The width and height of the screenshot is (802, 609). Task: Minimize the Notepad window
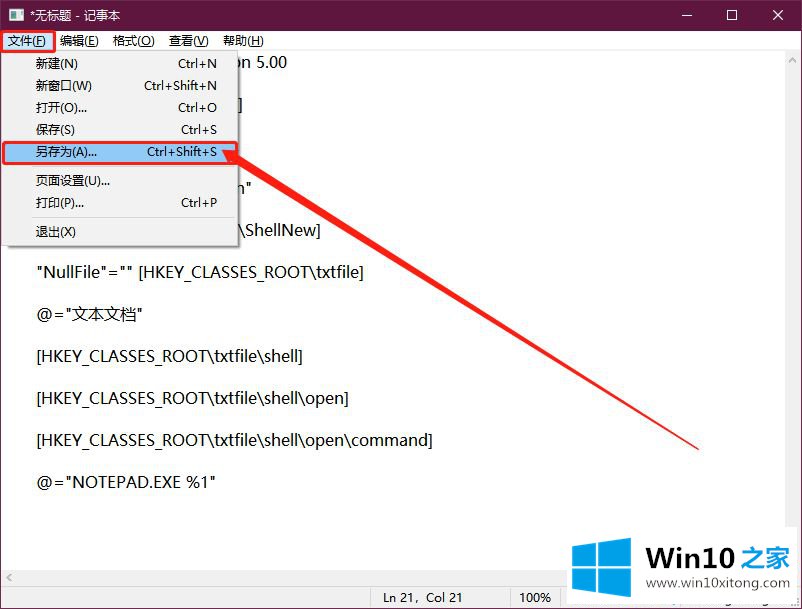click(x=686, y=15)
